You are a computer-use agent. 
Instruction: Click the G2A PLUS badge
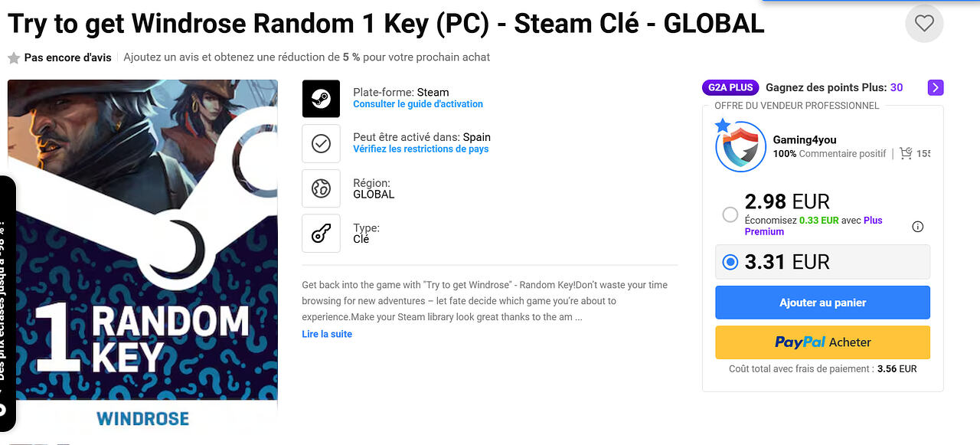point(730,87)
